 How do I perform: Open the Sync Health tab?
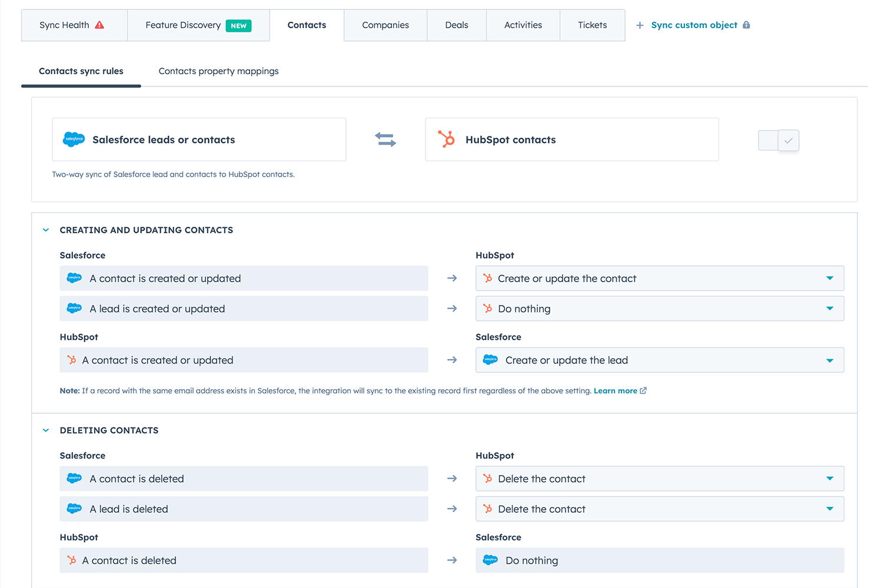[x=74, y=25]
